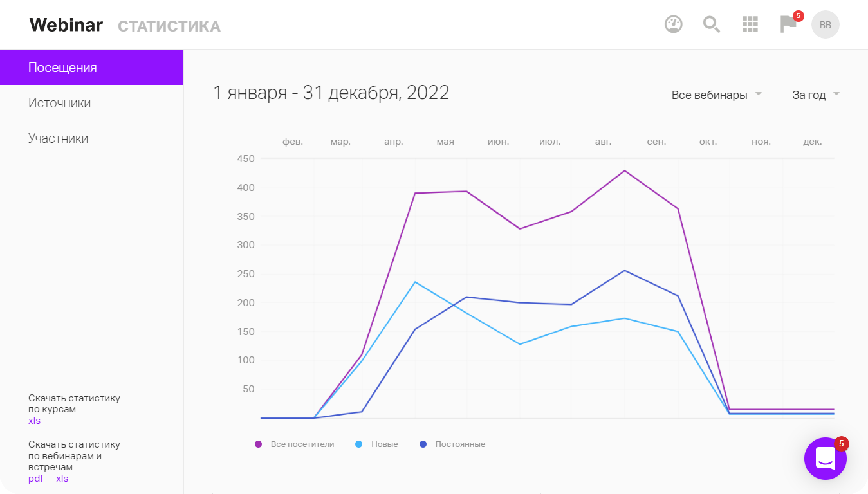Toggle the Новые series in legend

click(x=384, y=444)
